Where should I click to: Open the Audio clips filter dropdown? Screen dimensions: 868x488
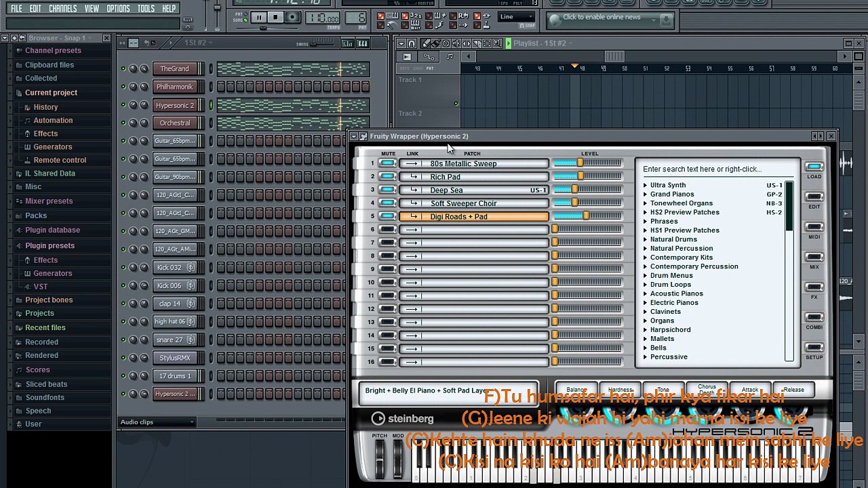click(157, 422)
